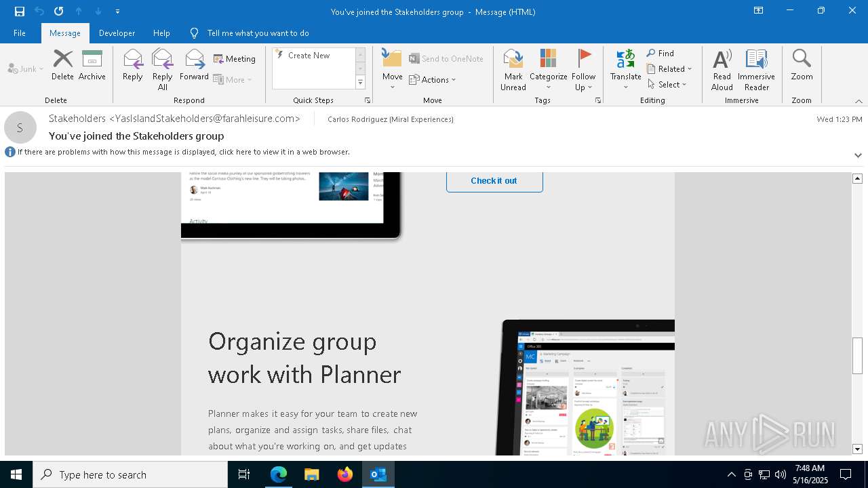The image size is (868, 488).
Task: Click the Undo arrow in quick access toolbar
Action: [x=39, y=12]
